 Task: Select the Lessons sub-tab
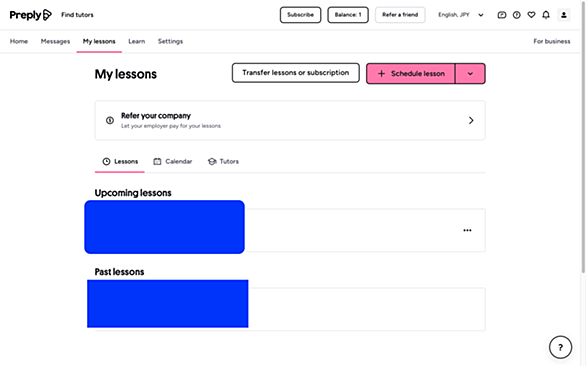click(x=120, y=162)
